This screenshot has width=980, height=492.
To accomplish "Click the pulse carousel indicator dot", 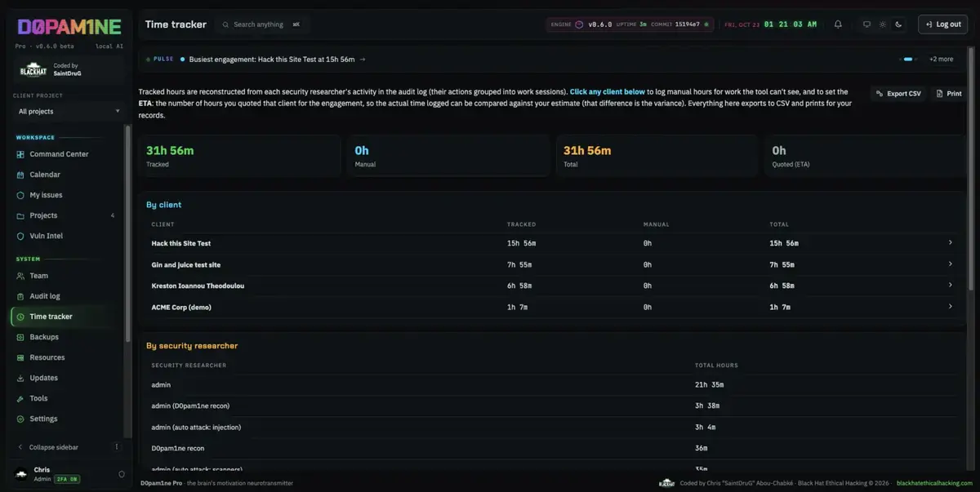I will [x=907, y=60].
